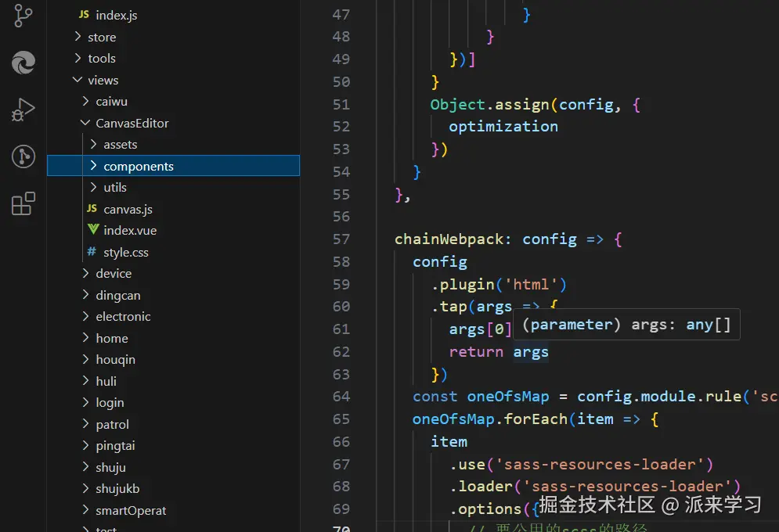This screenshot has height=532, width=779.
Task: Expand the store folder chevron
Action: pos(78,36)
